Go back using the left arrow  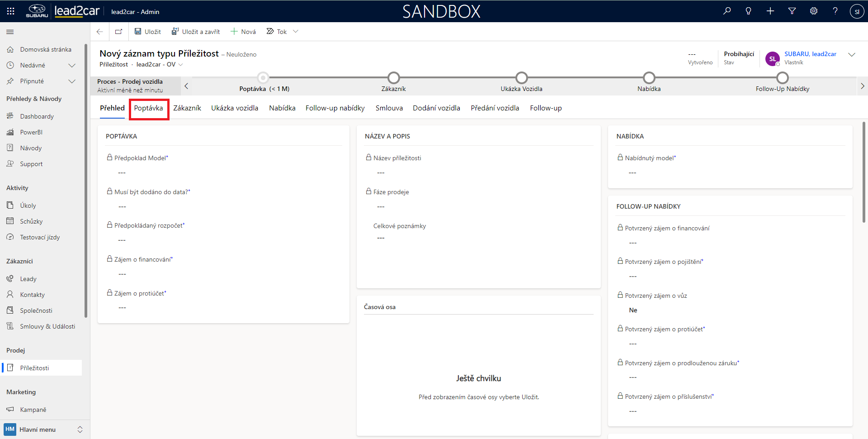(100, 32)
